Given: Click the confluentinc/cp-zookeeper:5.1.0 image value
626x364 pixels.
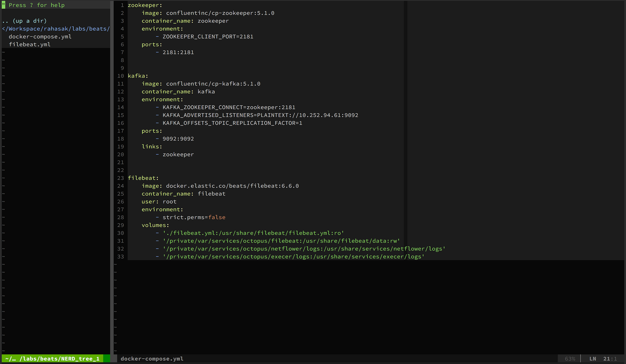Looking at the screenshot, I should point(220,13).
